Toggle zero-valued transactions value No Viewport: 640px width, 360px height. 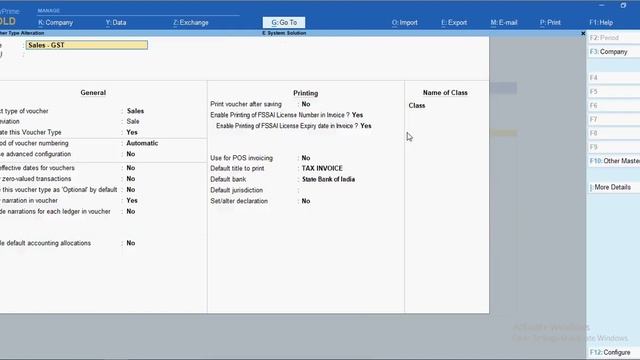pos(131,179)
